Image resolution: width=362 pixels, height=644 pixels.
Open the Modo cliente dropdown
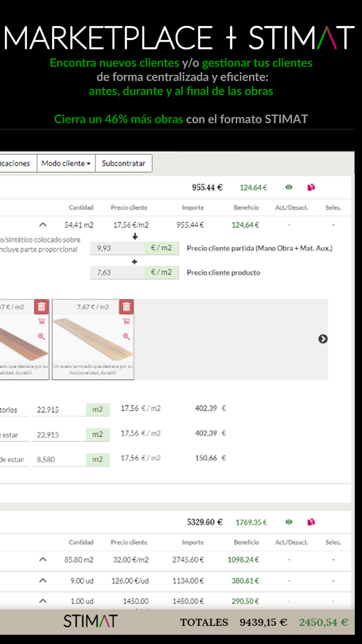click(x=66, y=163)
